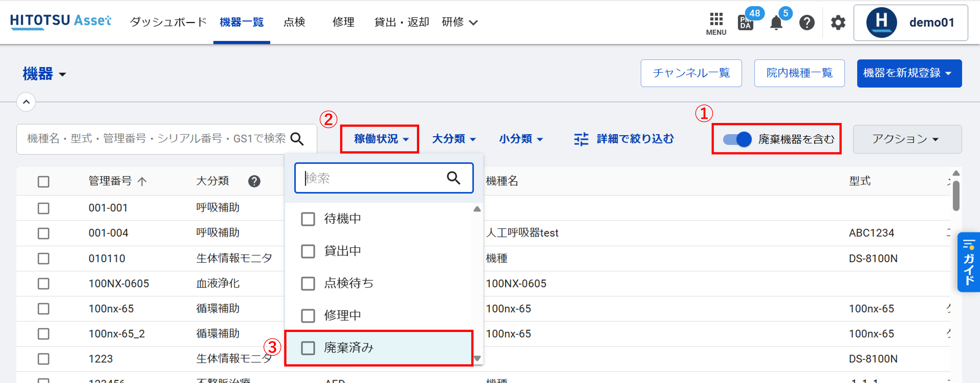
Task: Open the demo01 account menu
Action: pos(910,23)
